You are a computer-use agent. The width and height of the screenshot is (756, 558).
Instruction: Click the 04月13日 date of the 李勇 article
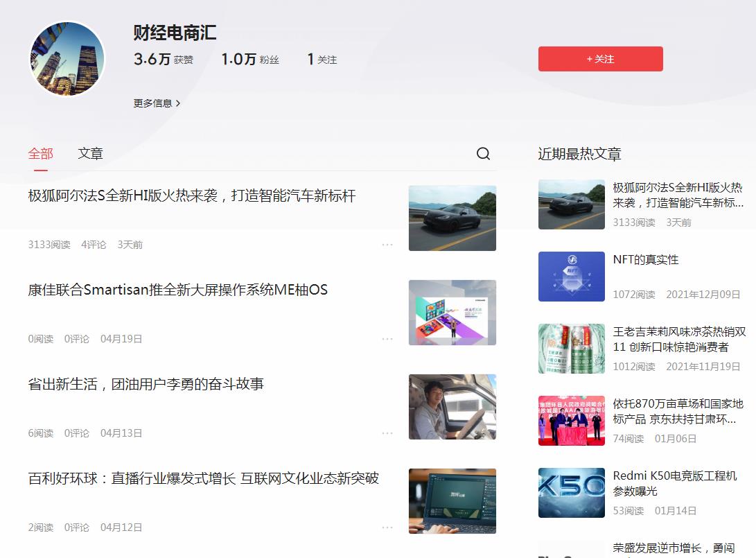coord(121,433)
